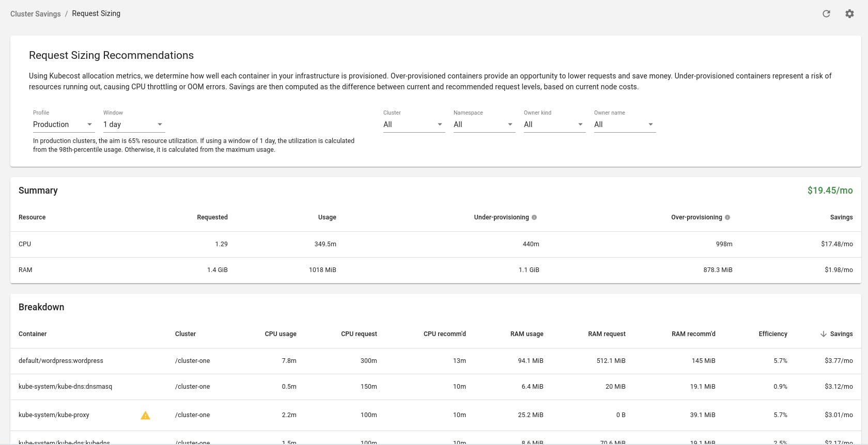
Task: Click the $3.12/mo dnsmasq savings cell
Action: pos(839,387)
